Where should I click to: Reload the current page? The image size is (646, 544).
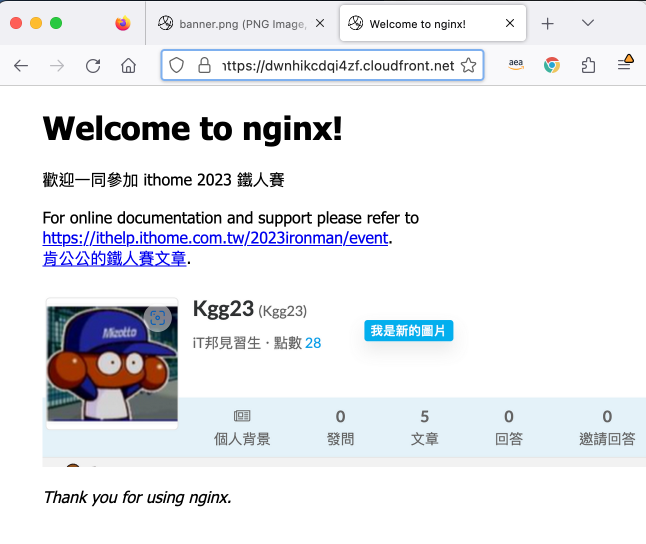[x=93, y=66]
